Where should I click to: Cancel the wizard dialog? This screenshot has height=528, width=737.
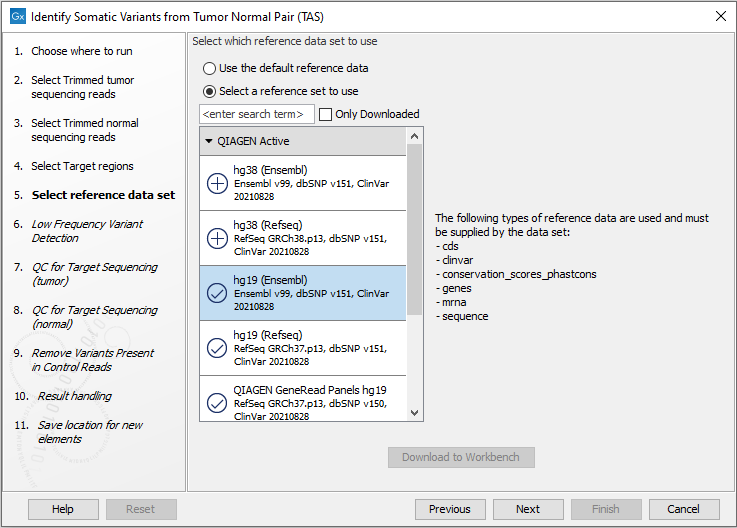point(684,509)
